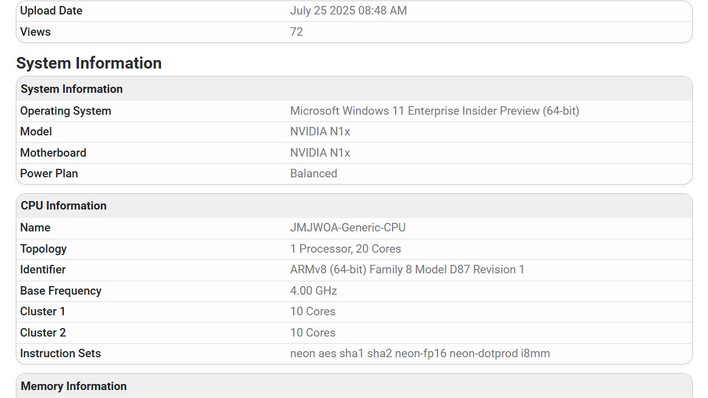Select the 'Cluster 2' row label
Screen dimensions: 708x398
(43, 332)
